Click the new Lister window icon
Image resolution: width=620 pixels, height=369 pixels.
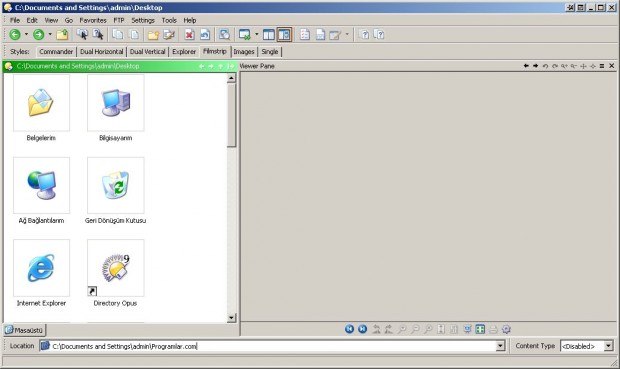244,35
